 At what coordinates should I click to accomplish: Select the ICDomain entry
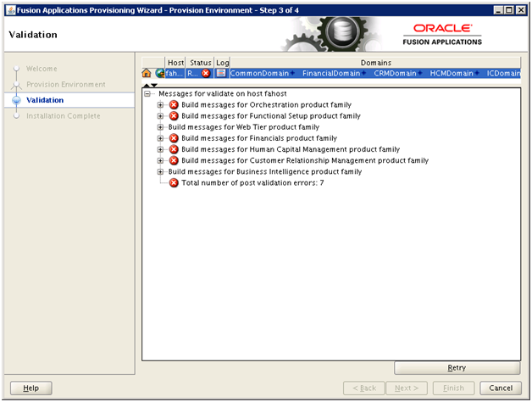pyautogui.click(x=503, y=73)
